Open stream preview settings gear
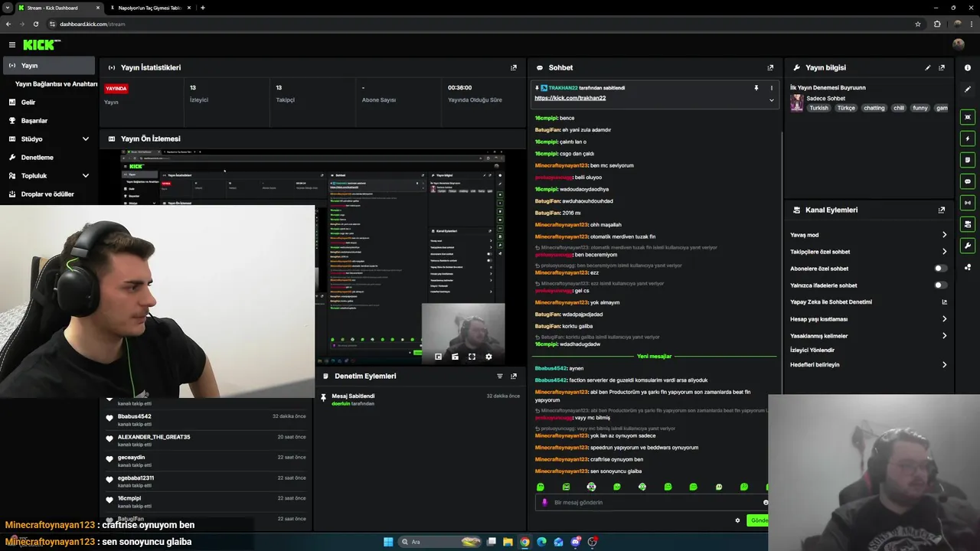This screenshot has width=980, height=551. click(488, 357)
